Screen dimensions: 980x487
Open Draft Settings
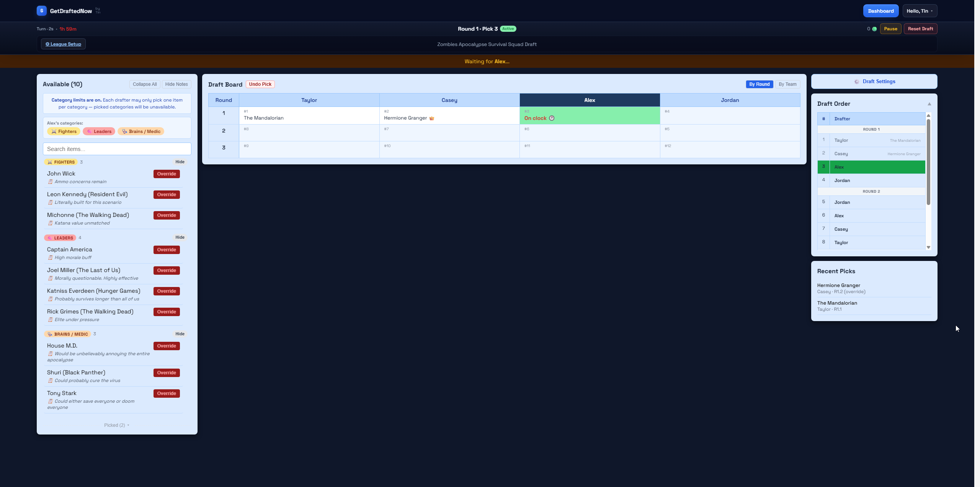[874, 82]
